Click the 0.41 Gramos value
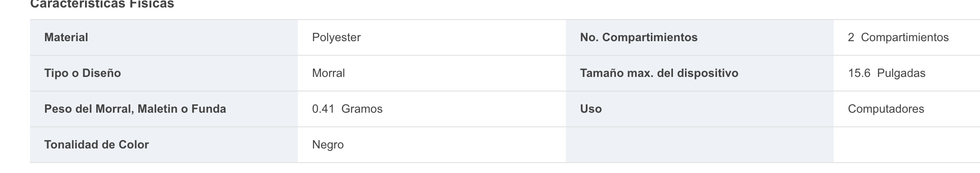Screen dimensions: 980x173 point(347,109)
